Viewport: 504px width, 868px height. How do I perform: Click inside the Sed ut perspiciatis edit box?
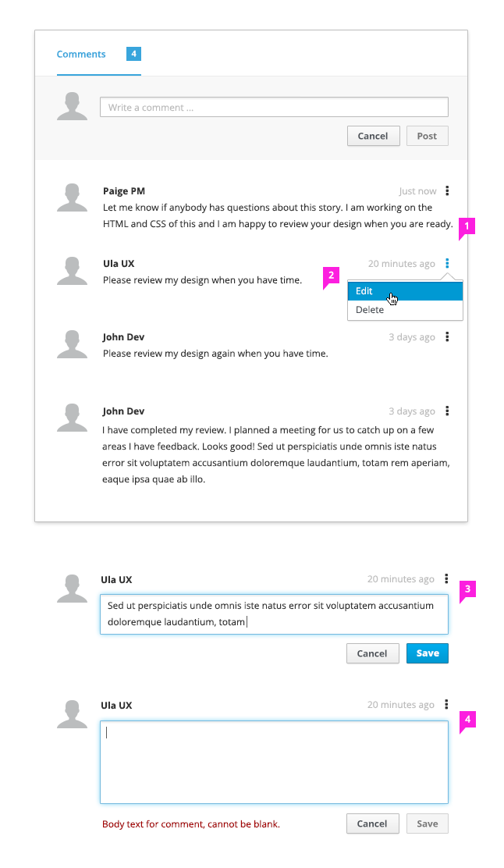274,614
